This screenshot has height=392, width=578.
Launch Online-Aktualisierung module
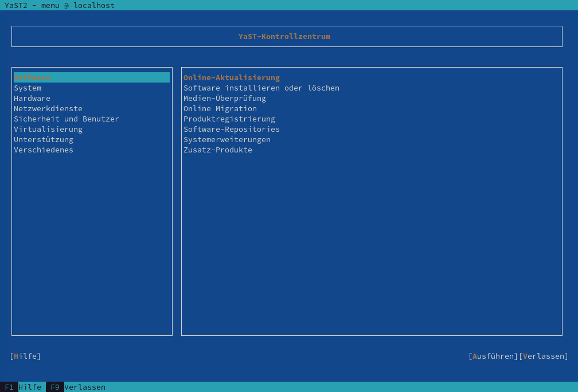pos(232,77)
